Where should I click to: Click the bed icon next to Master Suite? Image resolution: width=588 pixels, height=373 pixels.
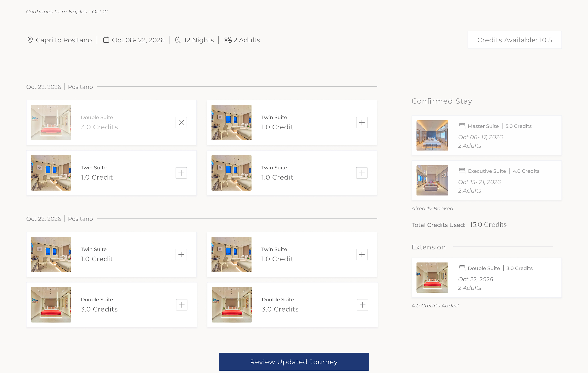pos(462,126)
